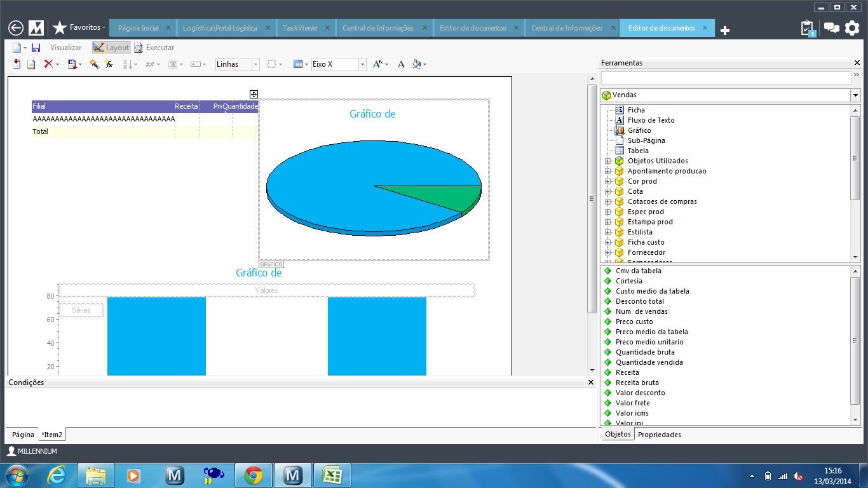Open the Linhas dropdown
Image resolution: width=868 pixels, height=488 pixels.
coord(255,64)
